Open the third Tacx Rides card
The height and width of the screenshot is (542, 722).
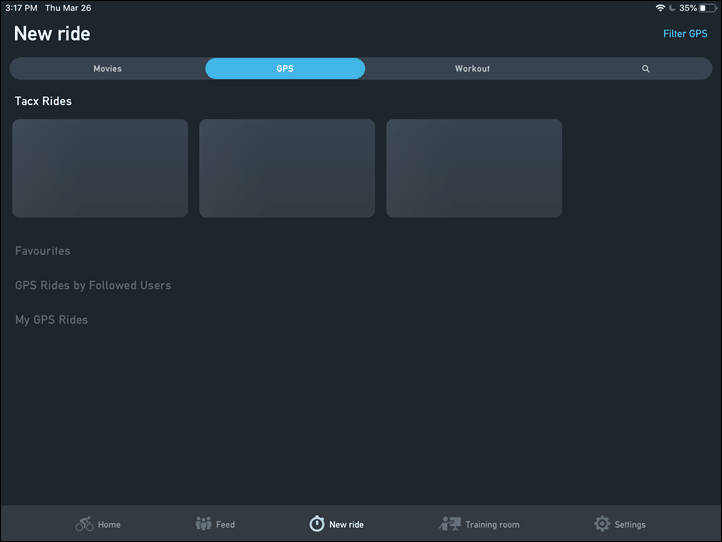point(474,168)
